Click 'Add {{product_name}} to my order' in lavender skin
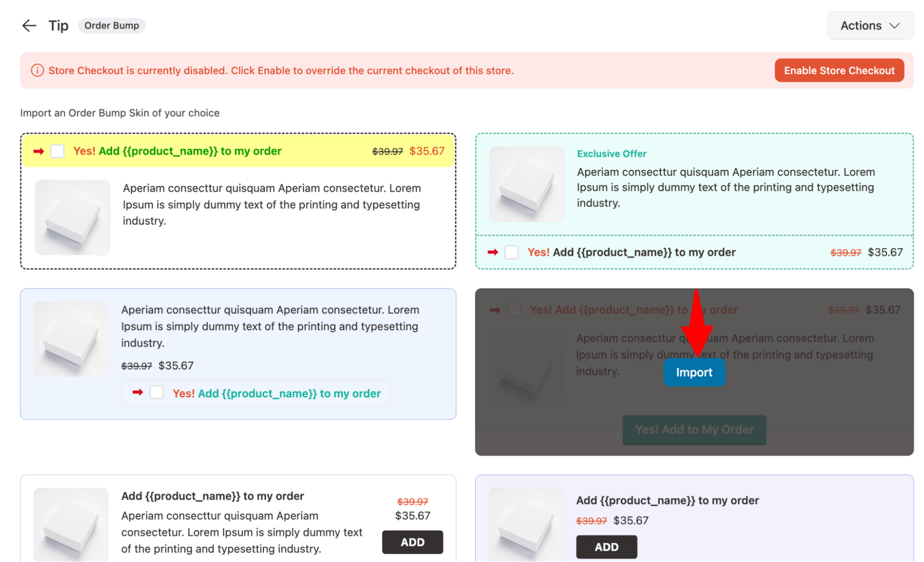This screenshot has width=924, height=562. click(667, 500)
